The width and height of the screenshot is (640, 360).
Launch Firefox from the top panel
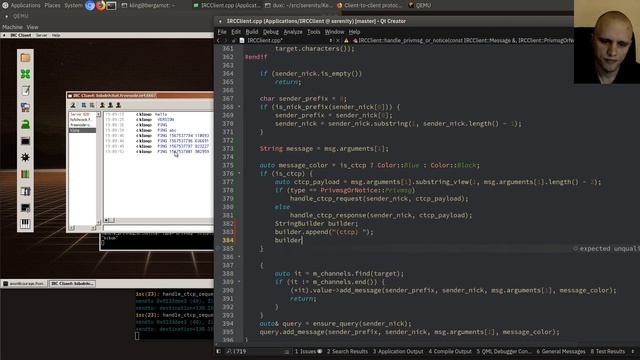click(100, 5)
